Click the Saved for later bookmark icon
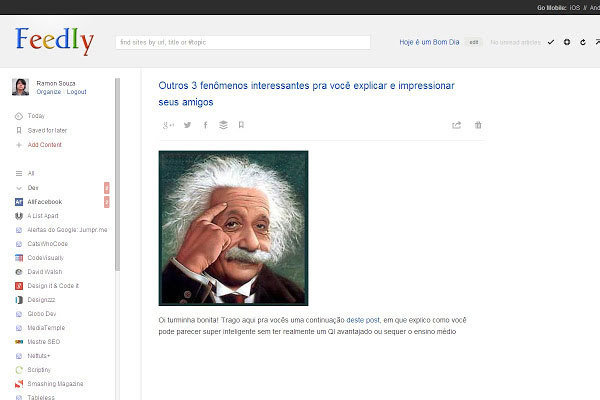This screenshot has height=400, width=600. click(x=18, y=131)
